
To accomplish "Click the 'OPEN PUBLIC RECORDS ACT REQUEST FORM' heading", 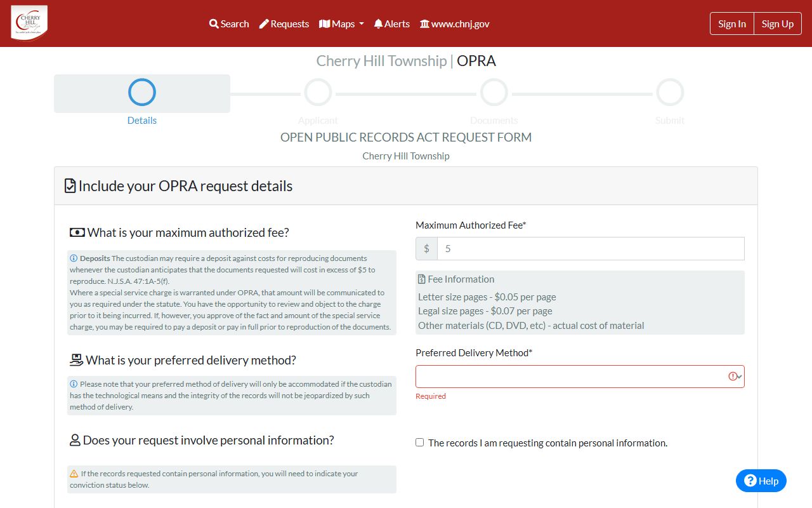I will click(406, 137).
